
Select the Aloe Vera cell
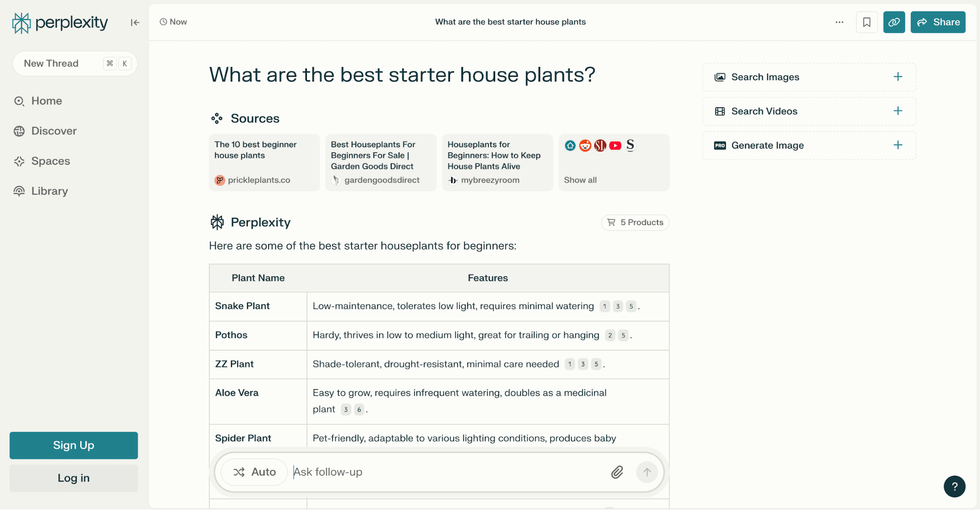258,402
